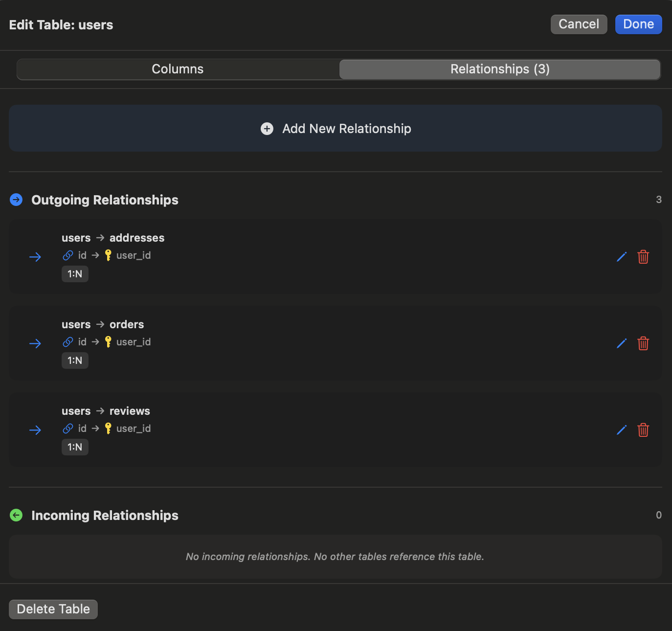Click the Delete Table button
Screen dimensions: 672x631
tap(53, 609)
